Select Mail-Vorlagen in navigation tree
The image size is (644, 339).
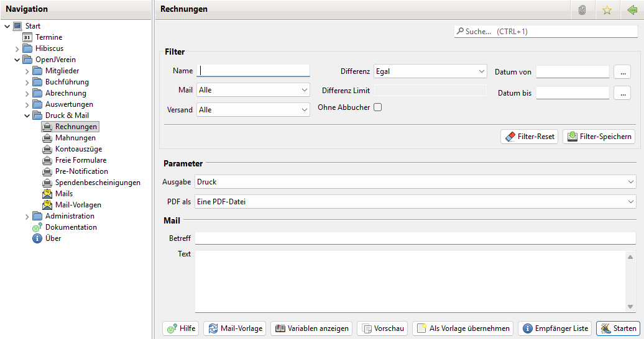point(78,205)
